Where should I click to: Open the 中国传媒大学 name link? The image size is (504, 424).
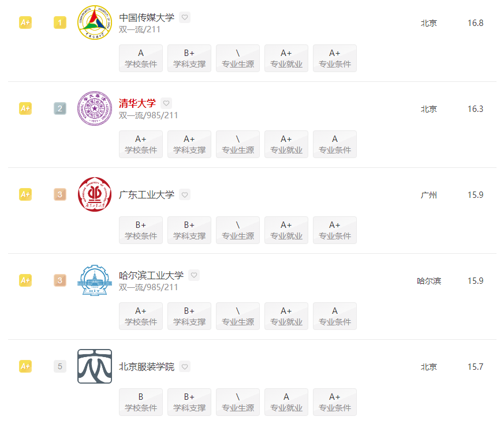[x=147, y=17]
